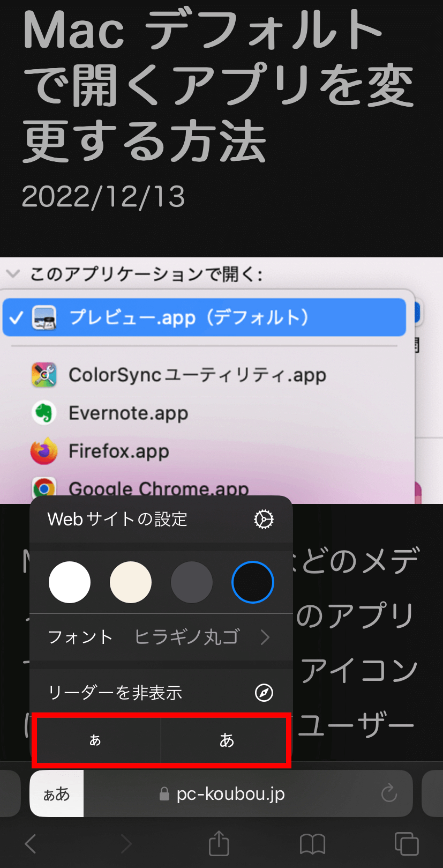This screenshot has height=868, width=443.
Task: Select the white background theme
Action: [70, 582]
